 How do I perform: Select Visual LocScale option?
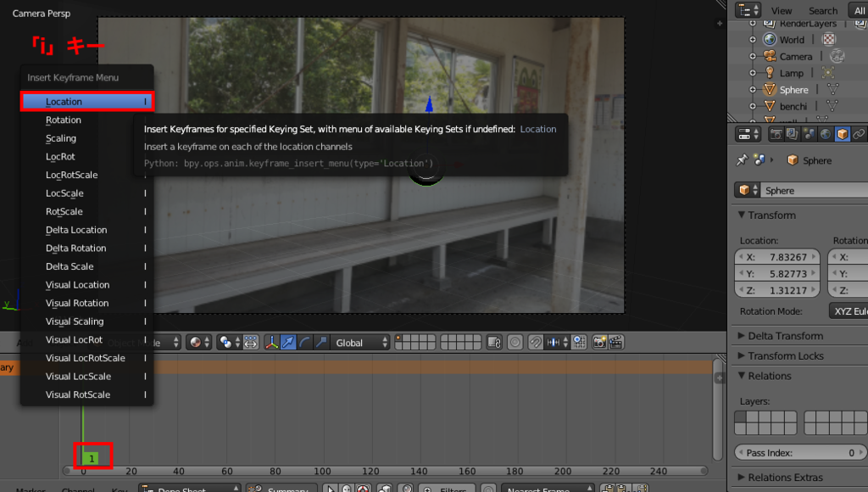point(87,376)
